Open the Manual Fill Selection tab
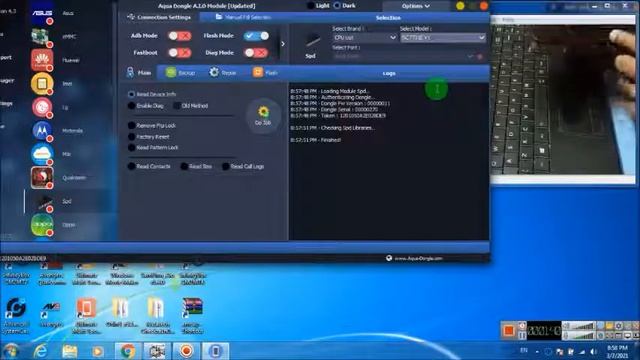This screenshot has height=360, width=640. 243,17
